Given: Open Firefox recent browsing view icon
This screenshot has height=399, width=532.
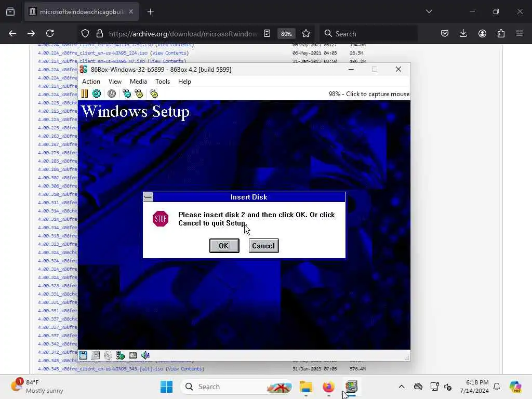Looking at the screenshot, I should coord(10,12).
